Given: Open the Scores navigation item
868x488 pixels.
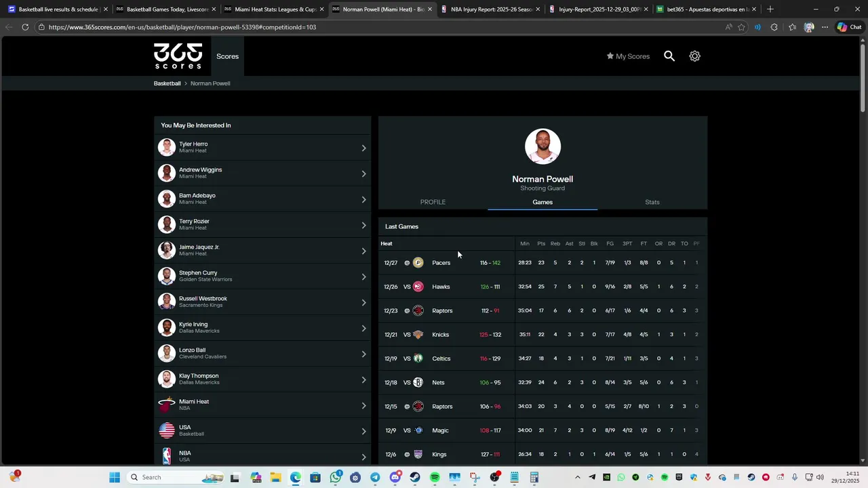Looking at the screenshot, I should tap(227, 56).
